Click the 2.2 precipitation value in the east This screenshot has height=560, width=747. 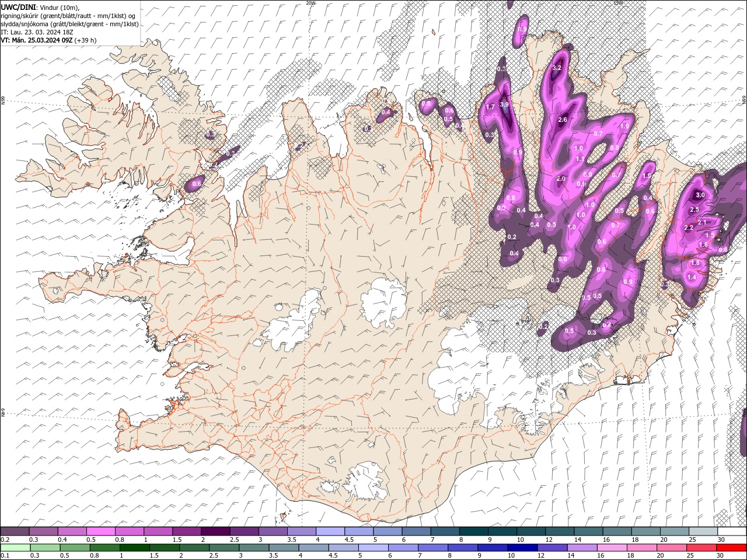pos(688,228)
